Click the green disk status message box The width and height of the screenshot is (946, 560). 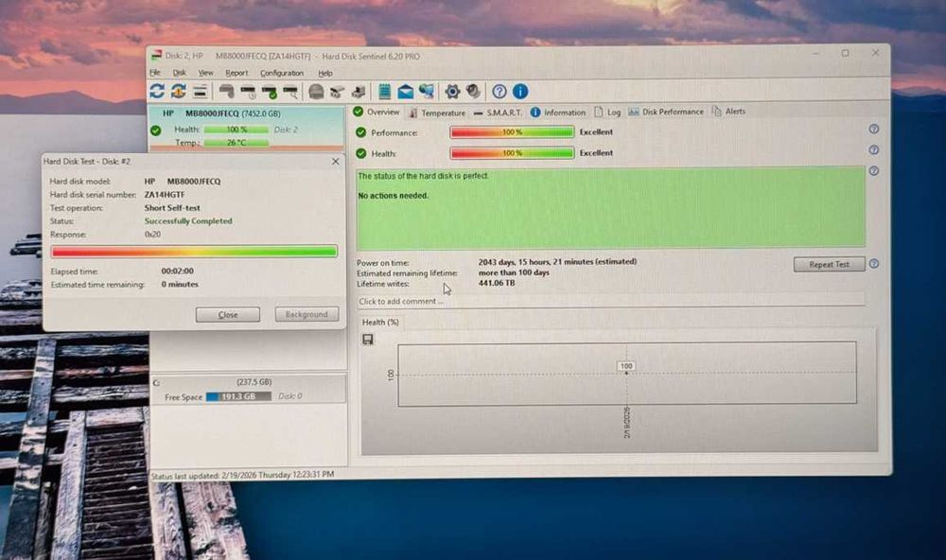(x=610, y=207)
